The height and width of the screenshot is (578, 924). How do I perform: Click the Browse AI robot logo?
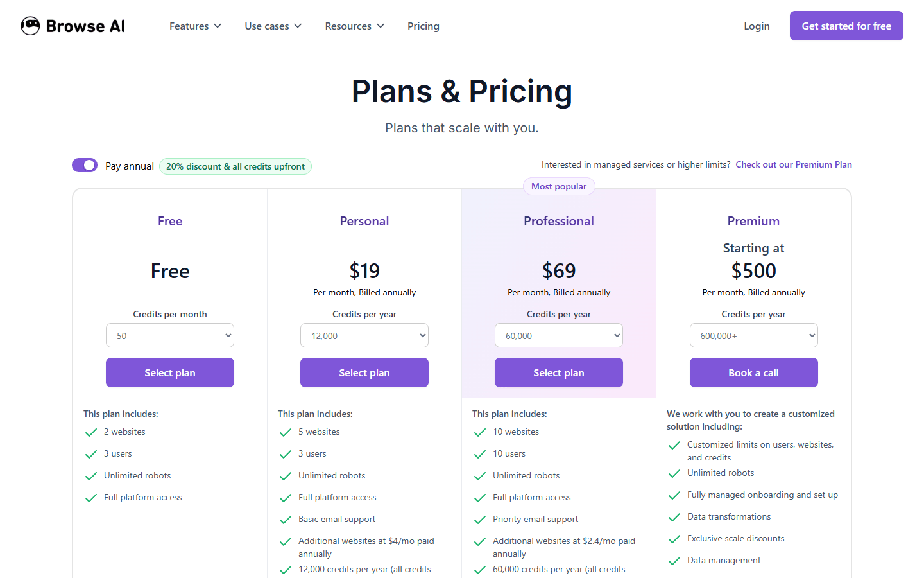click(x=30, y=26)
